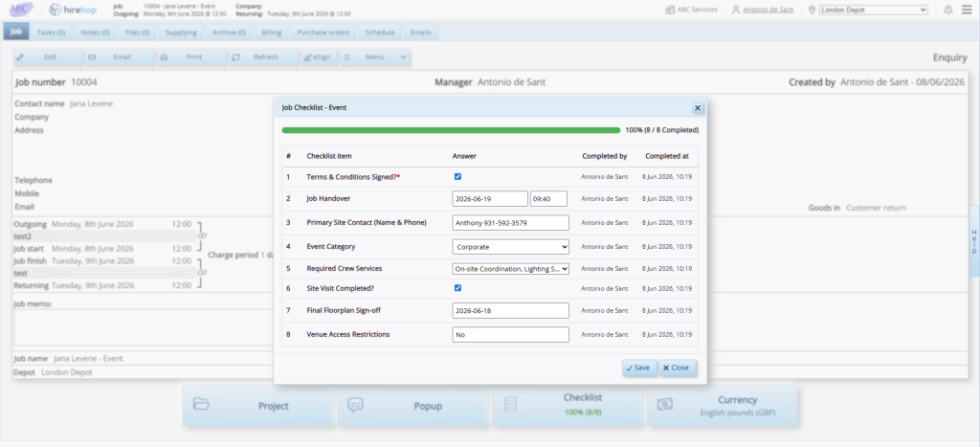Click the link icon next to the test row

pyautogui.click(x=203, y=273)
